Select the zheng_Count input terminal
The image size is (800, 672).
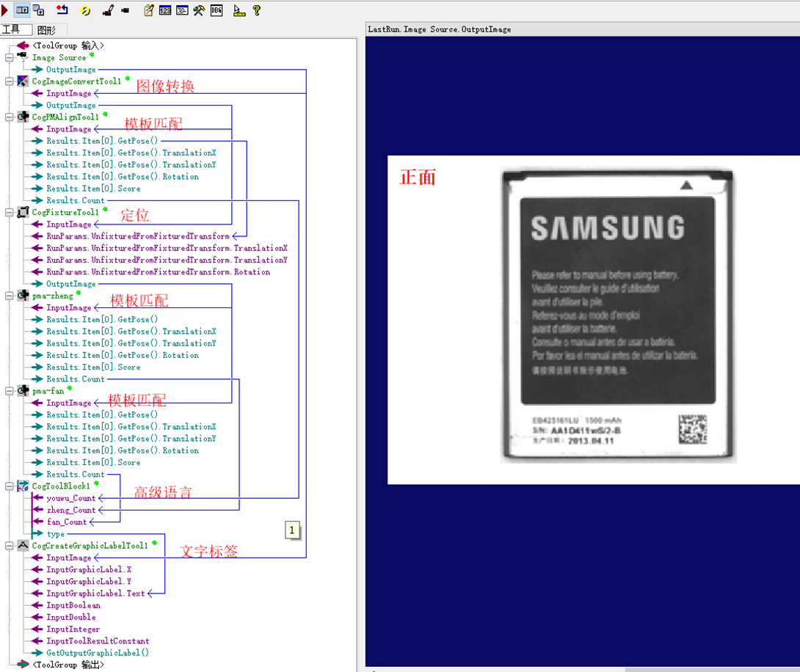click(x=71, y=510)
